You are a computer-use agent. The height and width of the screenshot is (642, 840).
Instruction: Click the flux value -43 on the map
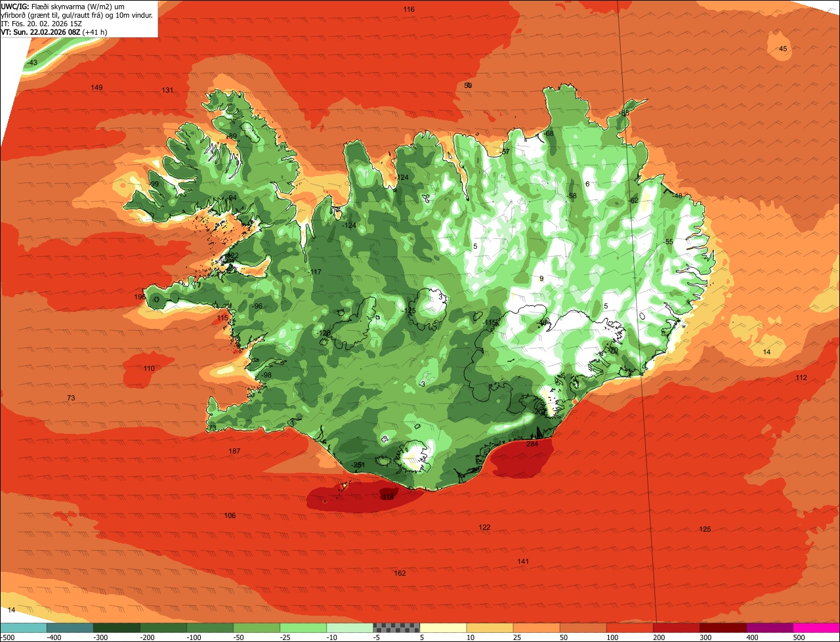click(x=31, y=62)
